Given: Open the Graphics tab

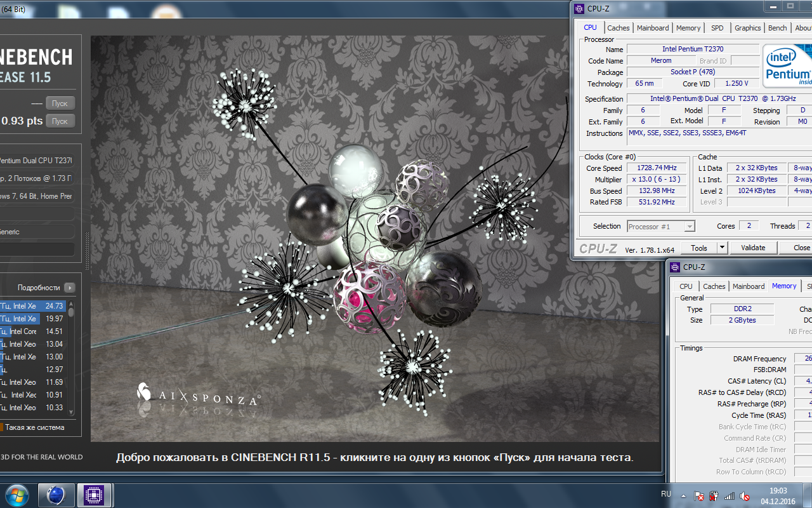Looking at the screenshot, I should click(x=748, y=28).
